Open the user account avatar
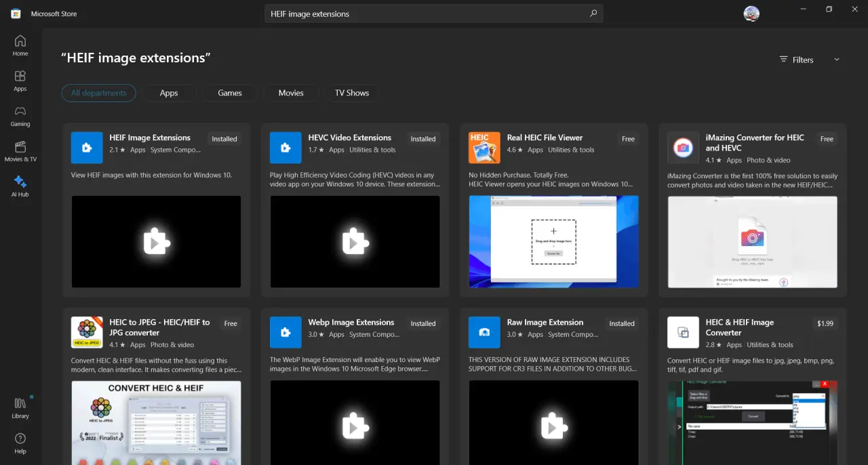Screen dimensions: 868x465 (x=751, y=13)
